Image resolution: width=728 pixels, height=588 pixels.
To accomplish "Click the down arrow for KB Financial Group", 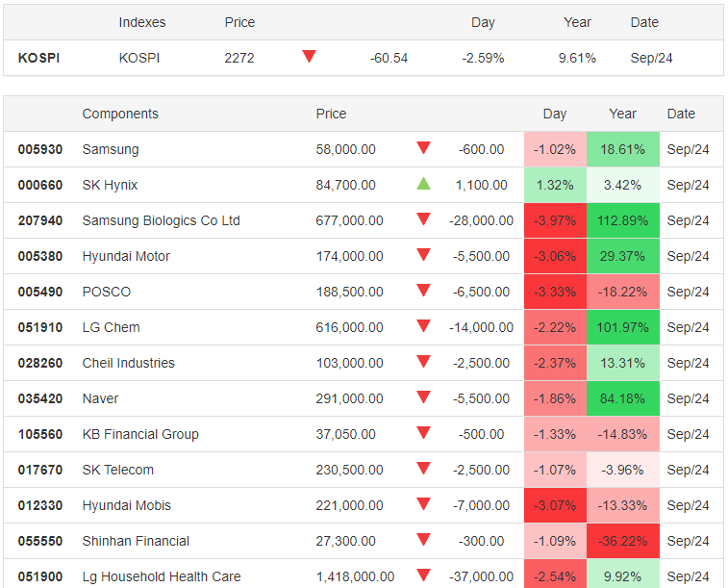I will click(423, 432).
